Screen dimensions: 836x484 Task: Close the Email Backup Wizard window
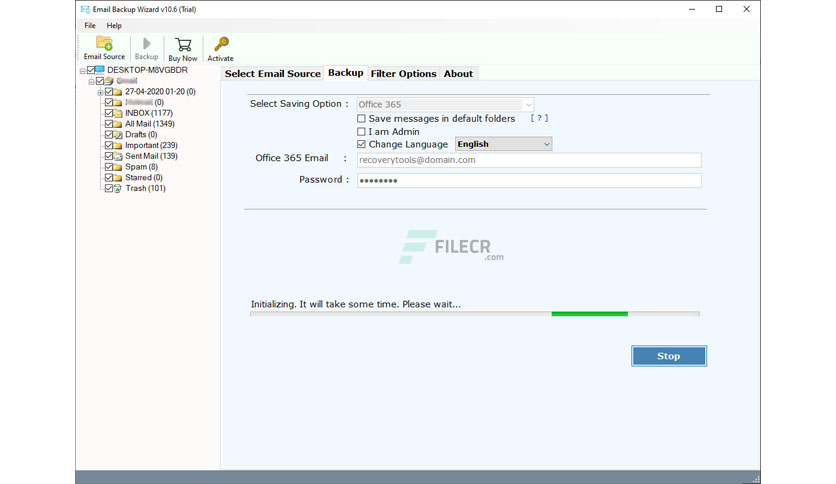746,9
